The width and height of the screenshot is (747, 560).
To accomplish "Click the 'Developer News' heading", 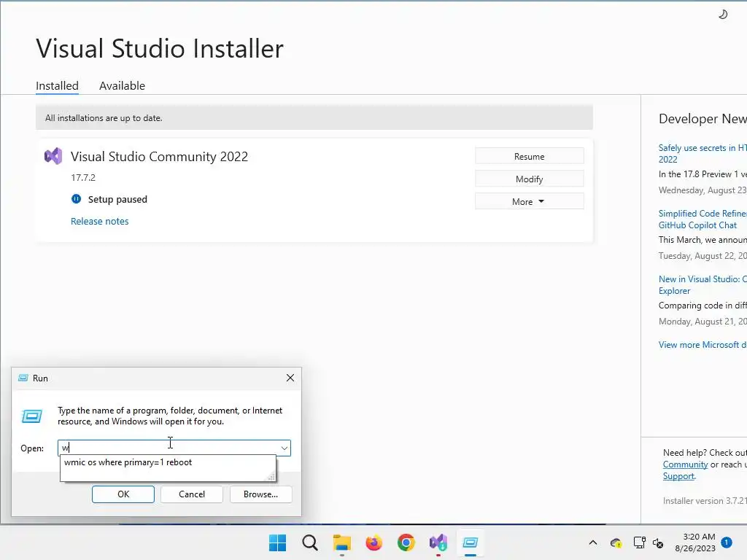I will click(703, 119).
